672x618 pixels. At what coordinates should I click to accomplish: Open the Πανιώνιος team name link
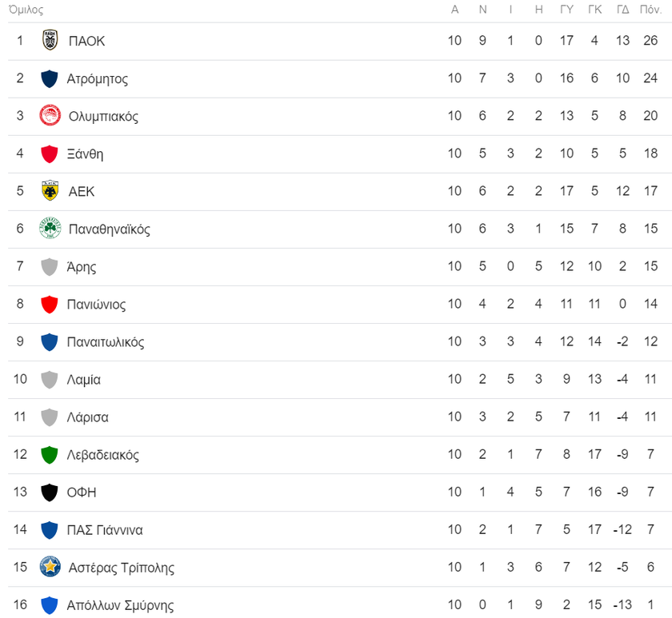click(97, 304)
